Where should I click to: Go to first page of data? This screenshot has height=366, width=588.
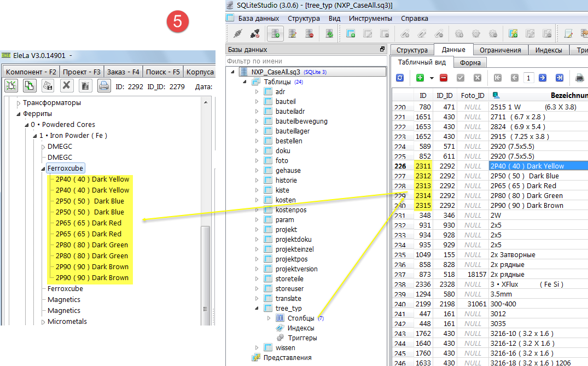498,78
